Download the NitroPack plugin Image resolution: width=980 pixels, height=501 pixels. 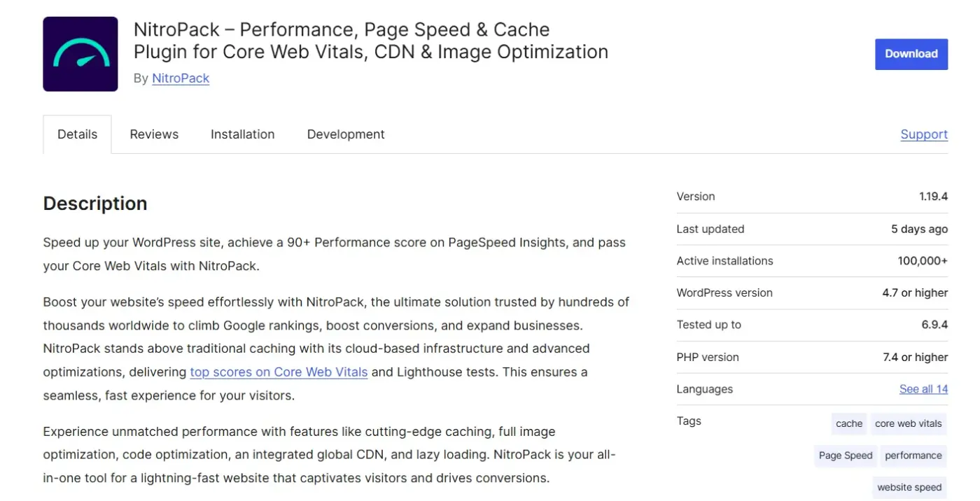(x=911, y=54)
